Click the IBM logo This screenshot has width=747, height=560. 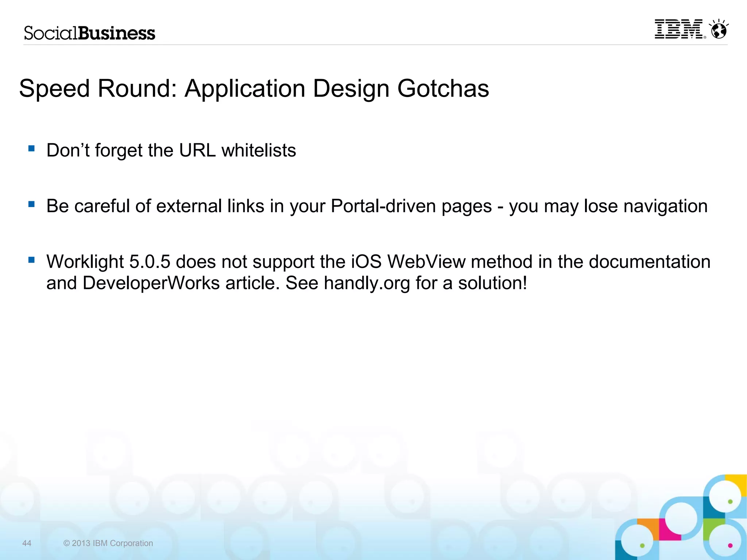pos(680,29)
